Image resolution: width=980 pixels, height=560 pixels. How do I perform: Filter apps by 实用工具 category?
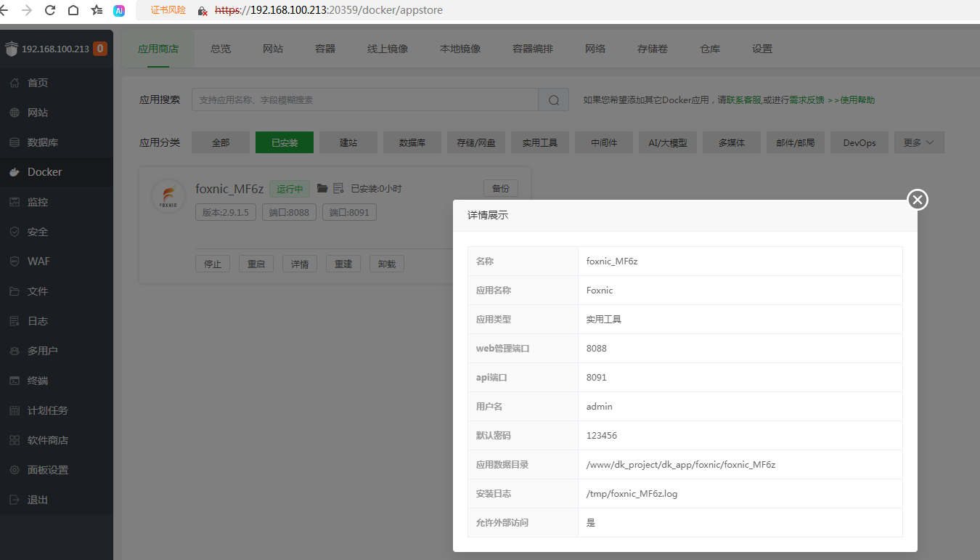point(540,142)
